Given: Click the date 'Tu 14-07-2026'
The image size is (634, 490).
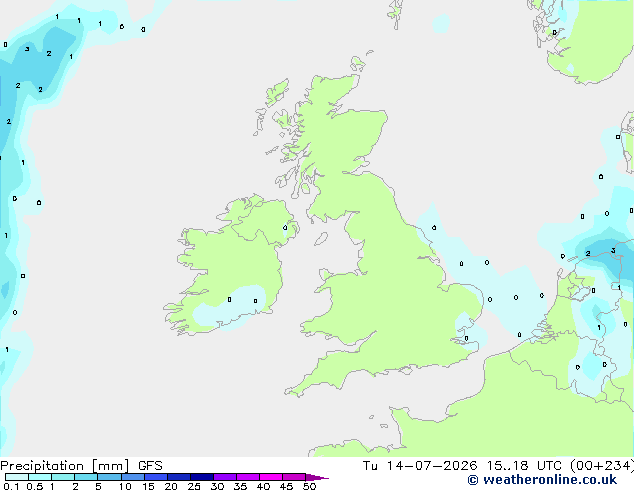Looking at the screenshot, I should coord(420,466).
